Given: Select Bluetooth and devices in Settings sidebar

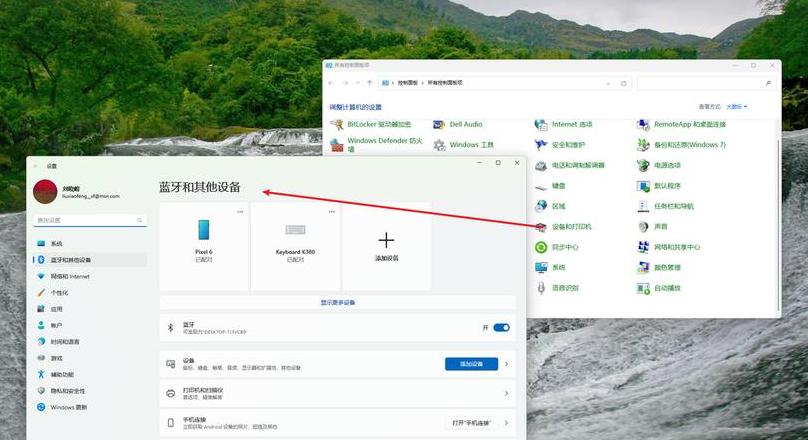Looking at the screenshot, I should tap(90, 260).
